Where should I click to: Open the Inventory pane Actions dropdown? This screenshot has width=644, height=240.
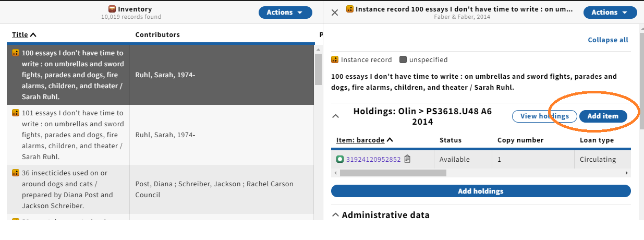point(285,13)
